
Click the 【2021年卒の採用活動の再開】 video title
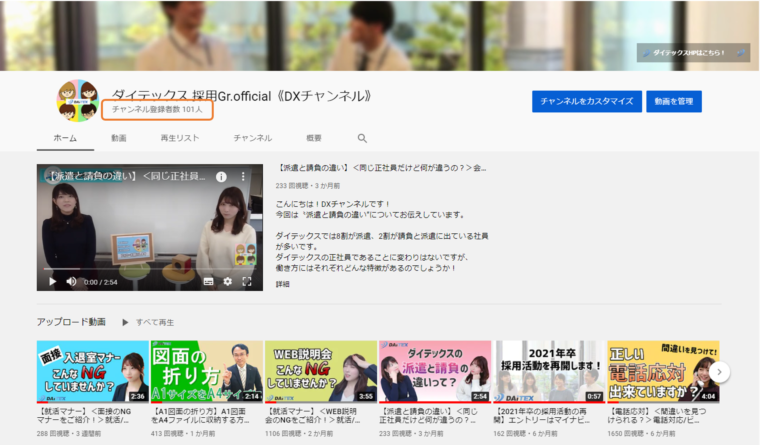541,415
